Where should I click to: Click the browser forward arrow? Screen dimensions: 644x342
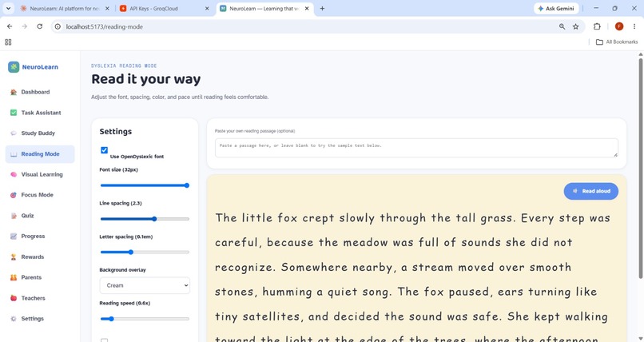click(25, 26)
